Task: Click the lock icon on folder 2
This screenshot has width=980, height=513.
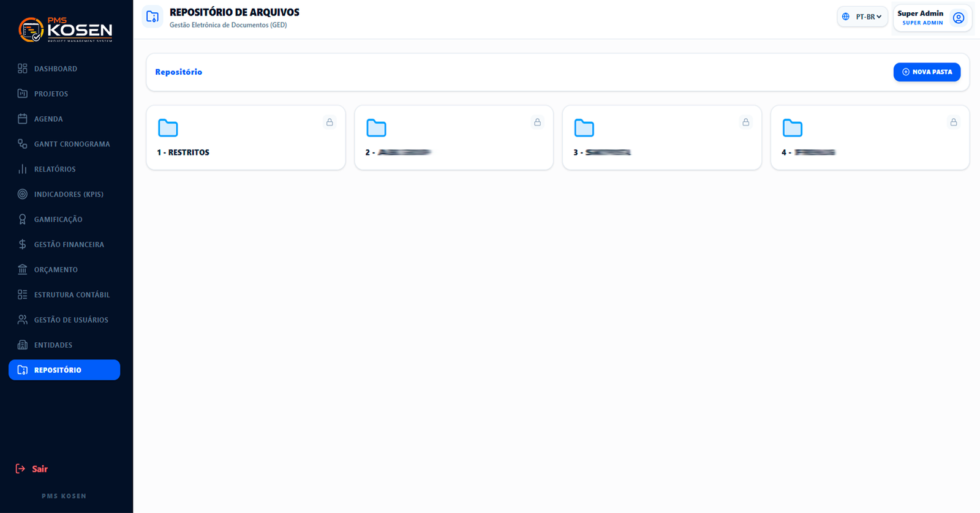Action: click(537, 122)
